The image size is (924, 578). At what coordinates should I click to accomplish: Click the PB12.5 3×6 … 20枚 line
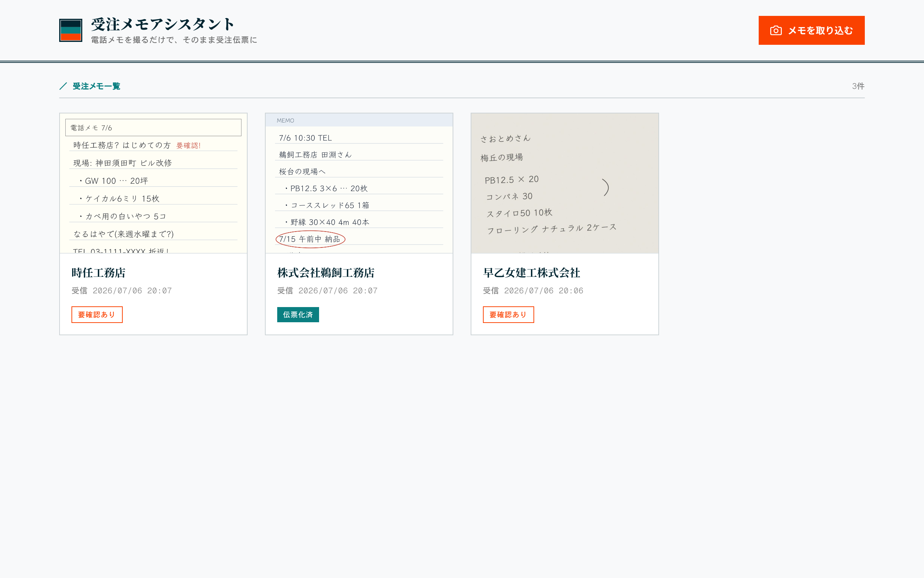(x=326, y=189)
